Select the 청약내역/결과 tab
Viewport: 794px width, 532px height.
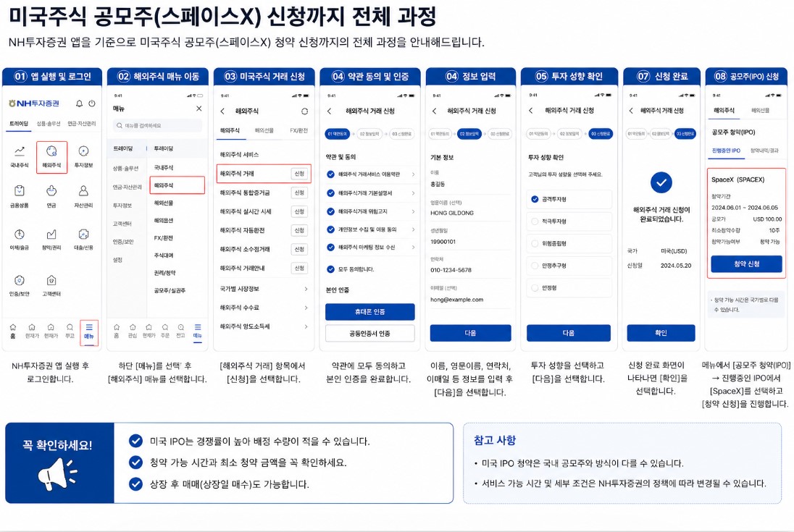(764, 151)
